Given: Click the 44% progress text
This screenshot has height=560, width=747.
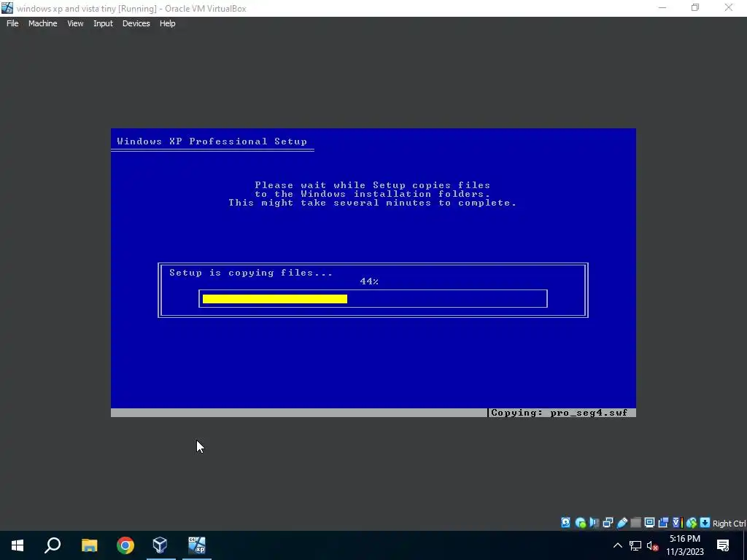Looking at the screenshot, I should [x=369, y=281].
